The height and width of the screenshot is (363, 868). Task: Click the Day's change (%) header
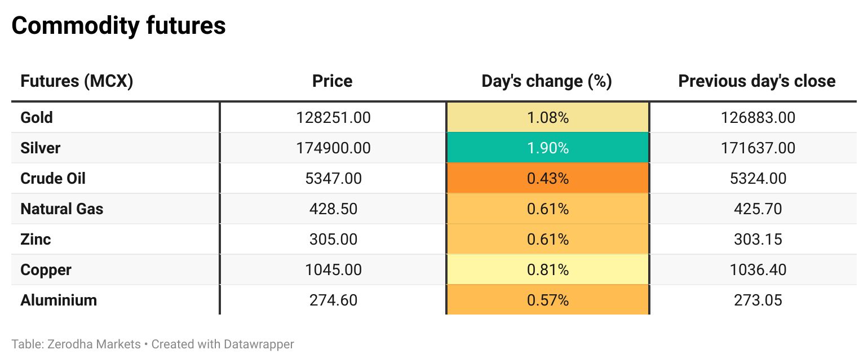point(547,81)
